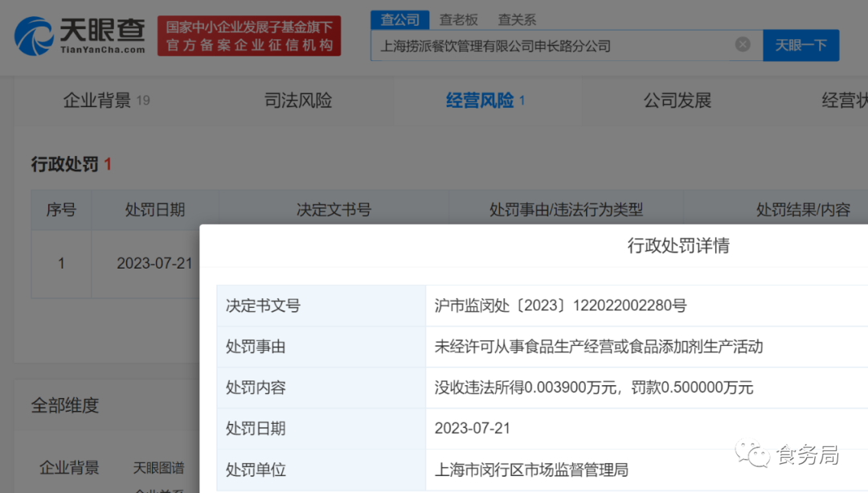868x493 pixels.
Task: Click the 决定书文号 label cell
Action: pos(321,306)
